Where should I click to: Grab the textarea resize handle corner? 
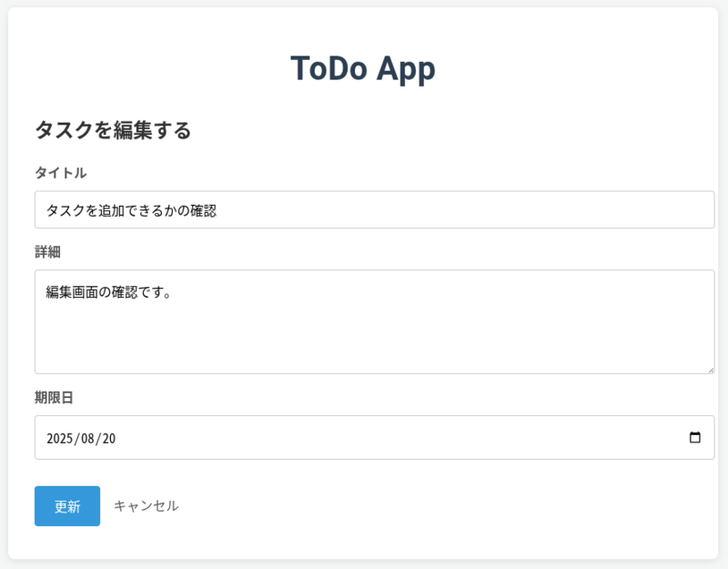pos(710,369)
